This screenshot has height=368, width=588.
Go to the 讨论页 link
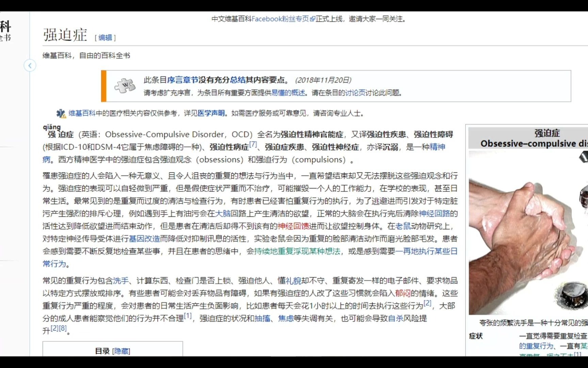[355, 93]
